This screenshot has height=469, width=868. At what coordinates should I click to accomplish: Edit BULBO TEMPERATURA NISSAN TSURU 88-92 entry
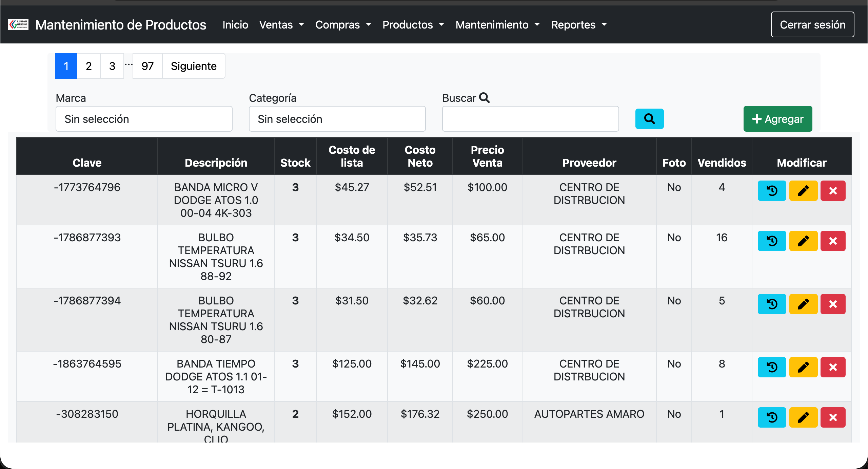[803, 241]
